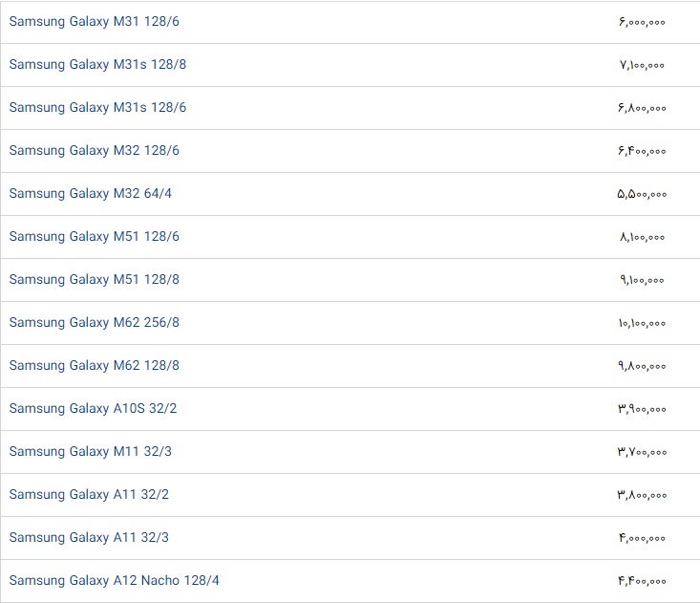Open Samsung Galaxy A10S 32/2 link
This screenshot has height=603, width=700.
coord(93,408)
